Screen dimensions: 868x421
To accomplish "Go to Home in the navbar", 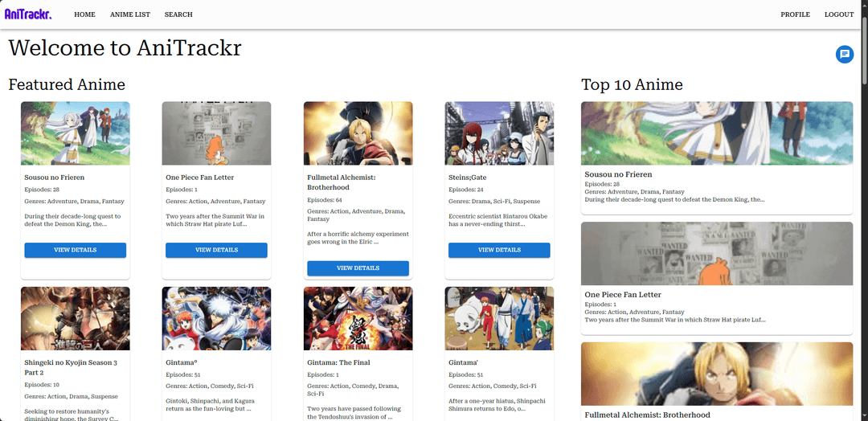I will 84,14.
